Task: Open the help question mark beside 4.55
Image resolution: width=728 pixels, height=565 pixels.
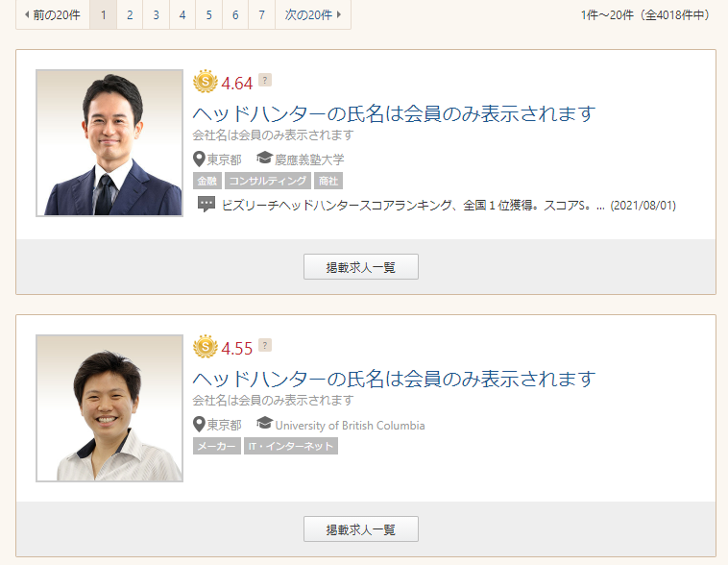Action: tap(265, 345)
